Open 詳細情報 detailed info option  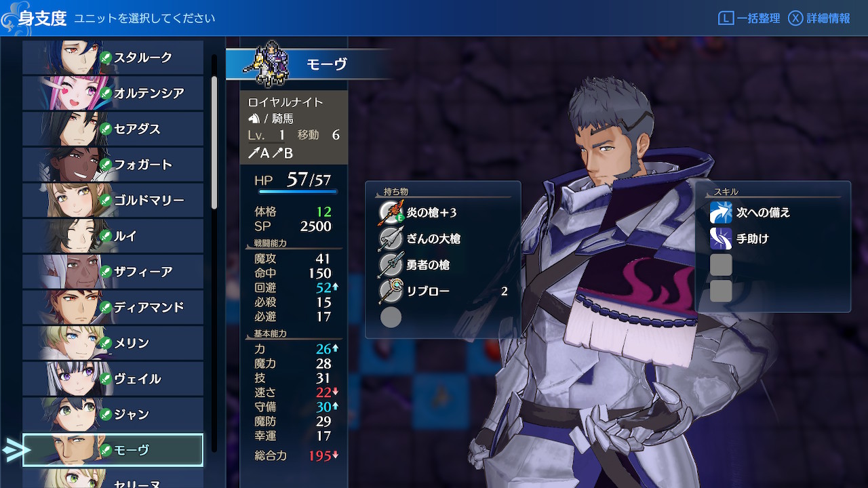click(819, 18)
